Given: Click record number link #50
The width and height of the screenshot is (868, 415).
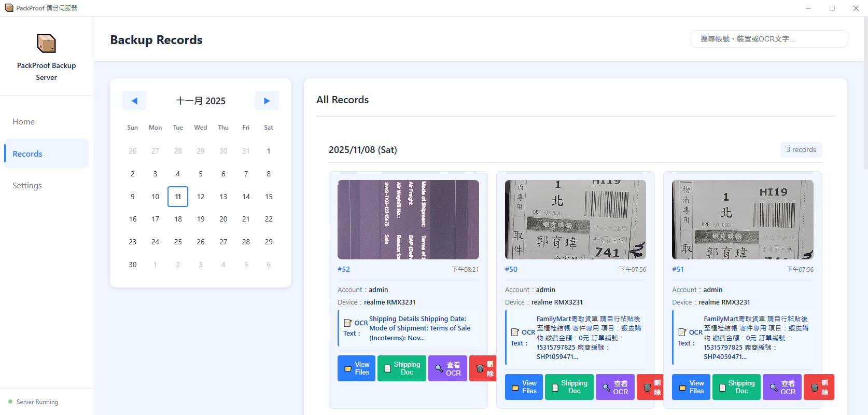Looking at the screenshot, I should click(511, 269).
